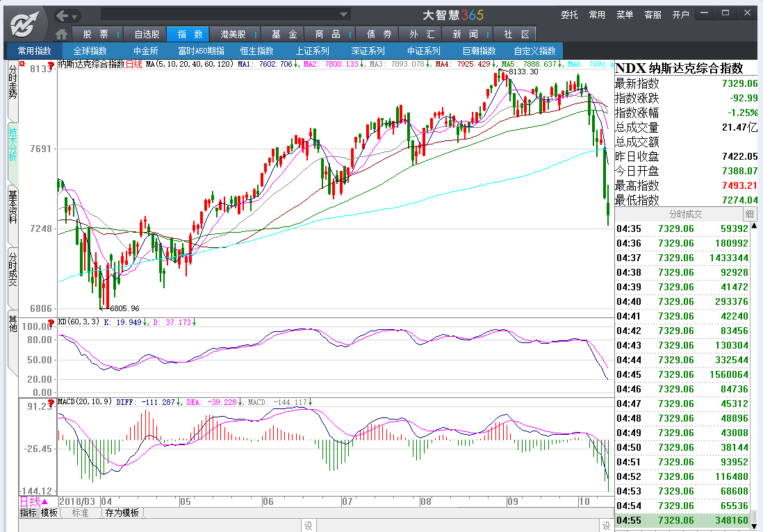Click the 存为模板 tab

pos(122,513)
